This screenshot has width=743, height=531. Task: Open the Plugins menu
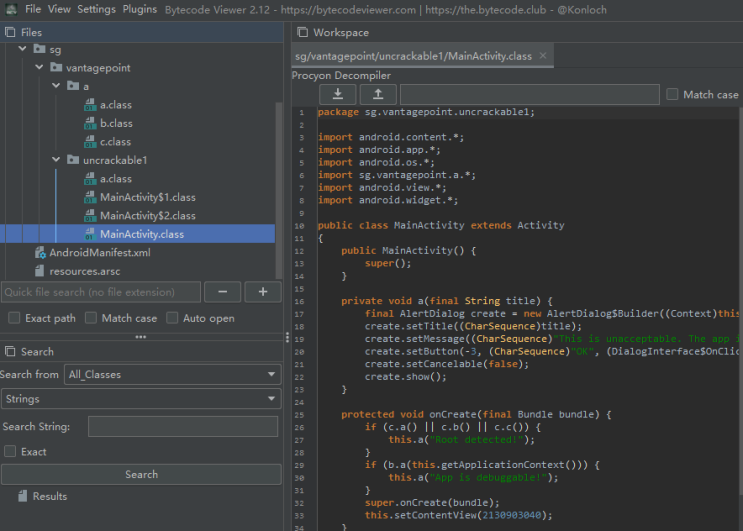(140, 9)
